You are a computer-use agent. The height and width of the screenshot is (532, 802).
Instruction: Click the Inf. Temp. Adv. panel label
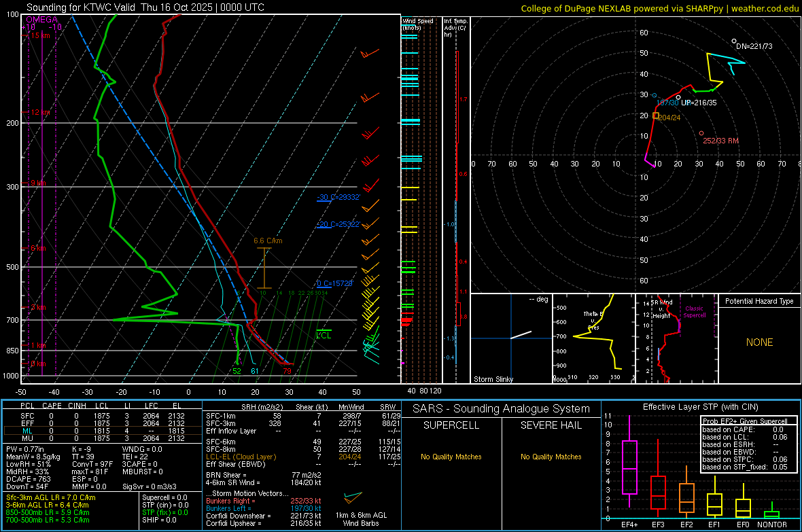[455, 28]
